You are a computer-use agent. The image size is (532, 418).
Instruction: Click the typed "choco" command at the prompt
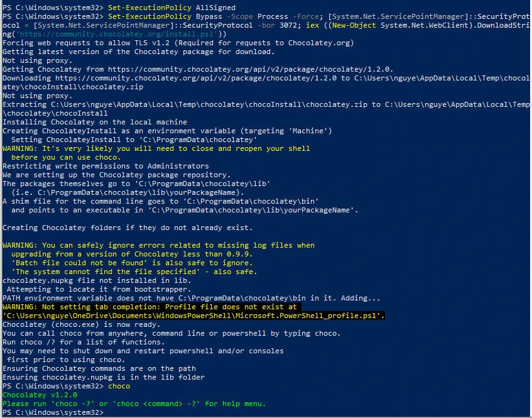tap(119, 386)
